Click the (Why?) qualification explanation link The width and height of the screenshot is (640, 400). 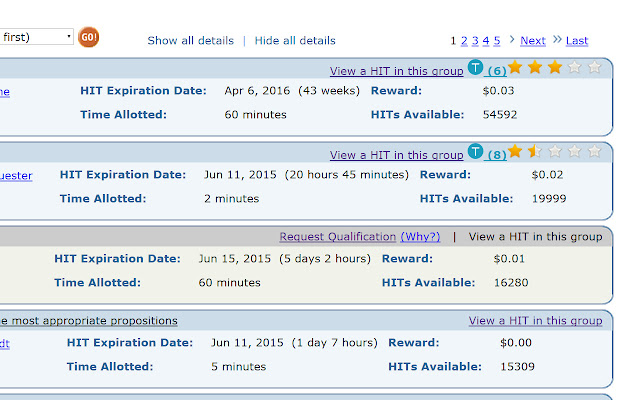click(419, 237)
